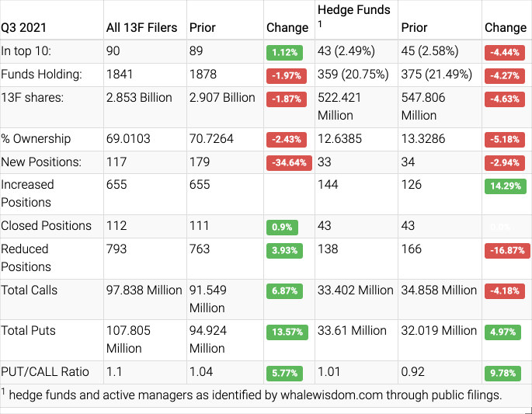Click the Hedge Funds column header
The image size is (532, 414).
pos(353,9)
